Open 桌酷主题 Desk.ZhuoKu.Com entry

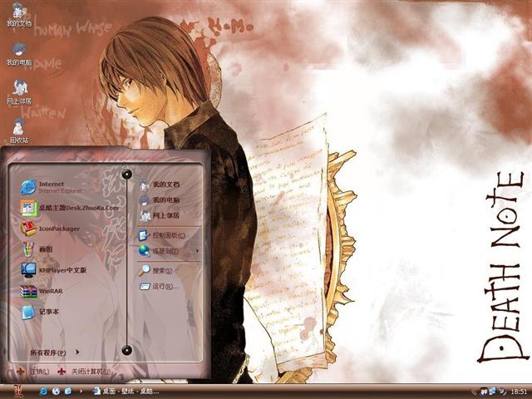[70, 208]
